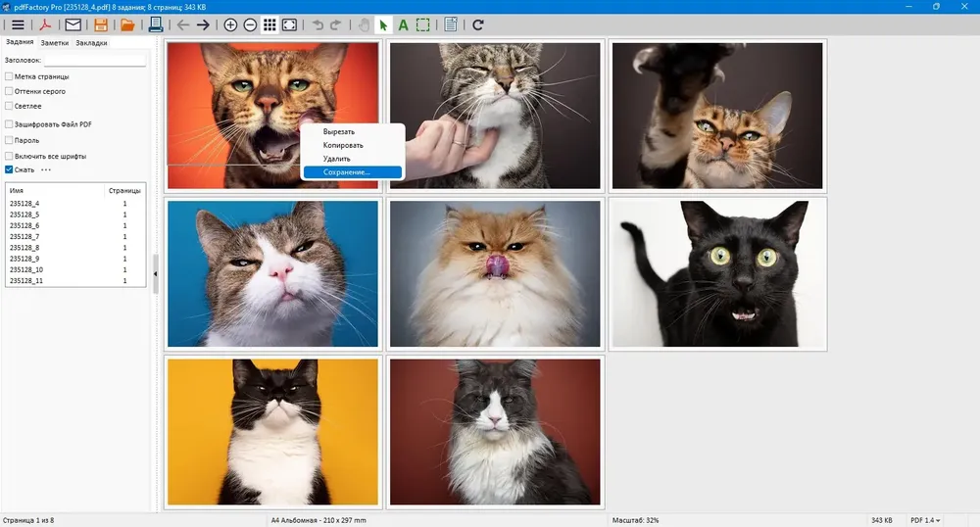Save with the orange floppy disk icon
Screen dimensions: 980x527
pyautogui.click(x=101, y=24)
